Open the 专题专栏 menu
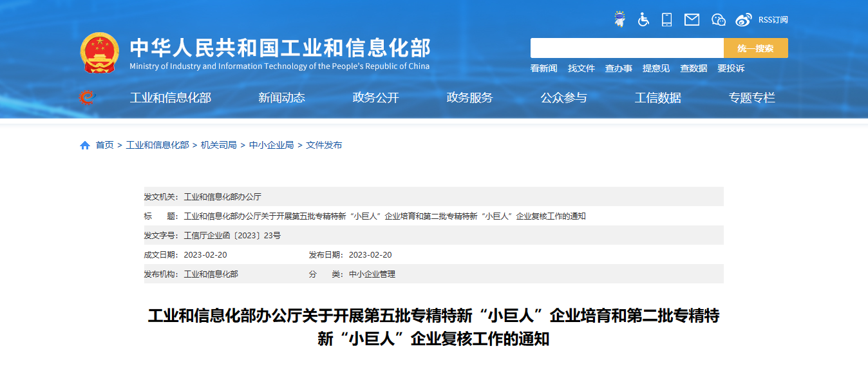868x380 pixels. coord(751,98)
